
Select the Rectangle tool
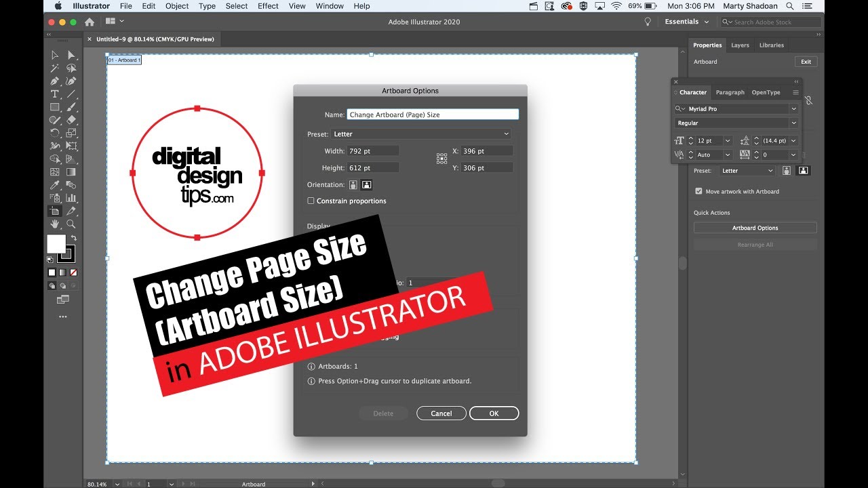click(x=55, y=107)
